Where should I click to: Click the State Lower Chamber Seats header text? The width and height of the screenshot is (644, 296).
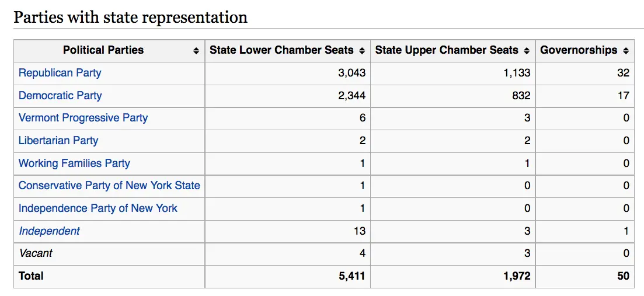pyautogui.click(x=281, y=50)
